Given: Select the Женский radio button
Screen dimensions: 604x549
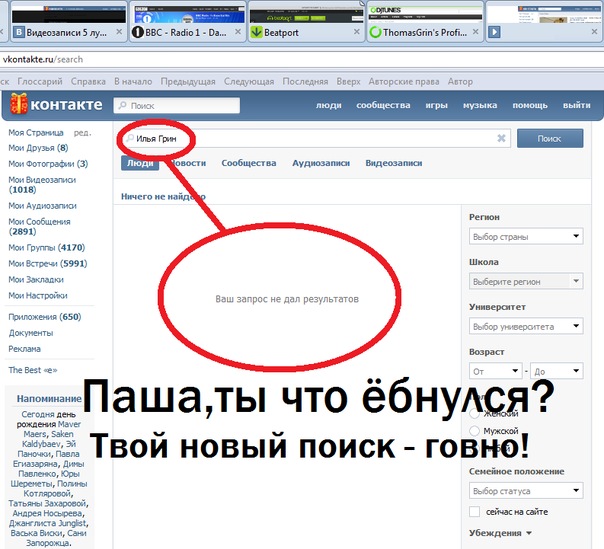Looking at the screenshot, I should [x=475, y=414].
